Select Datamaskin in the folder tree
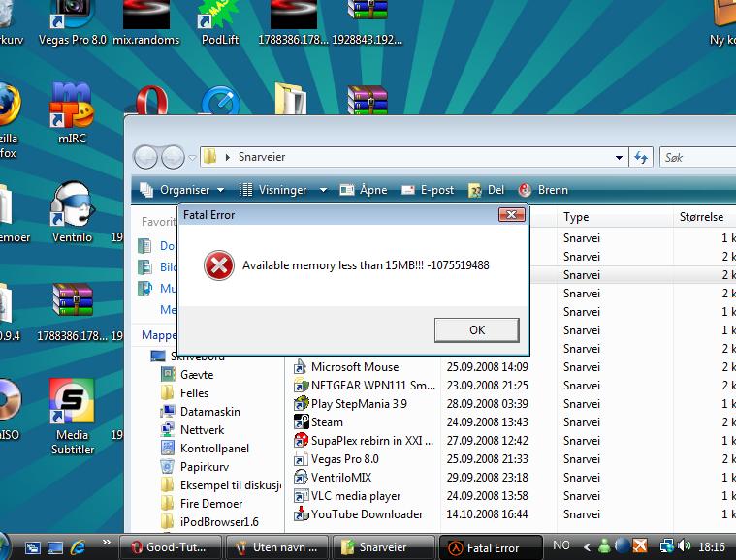736x560 pixels. [x=201, y=412]
